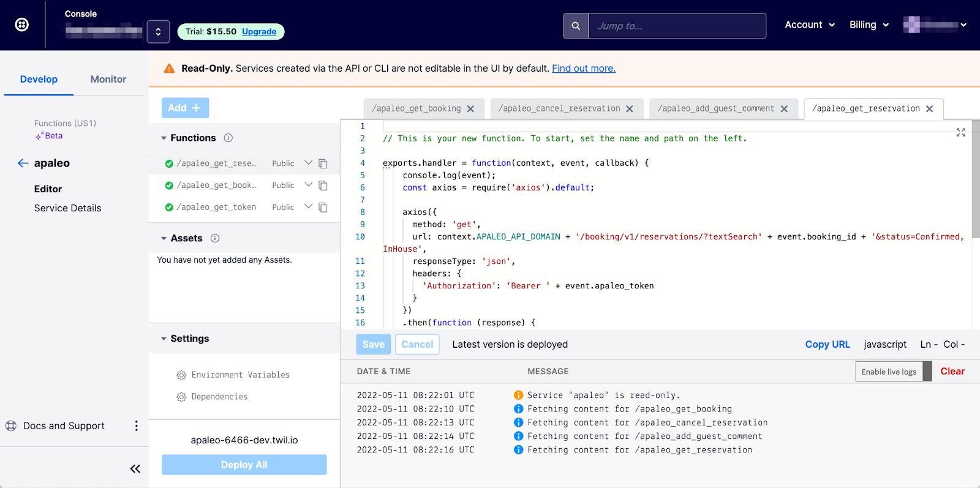Open Environment Variables settings
980x488 pixels.
tap(233, 375)
